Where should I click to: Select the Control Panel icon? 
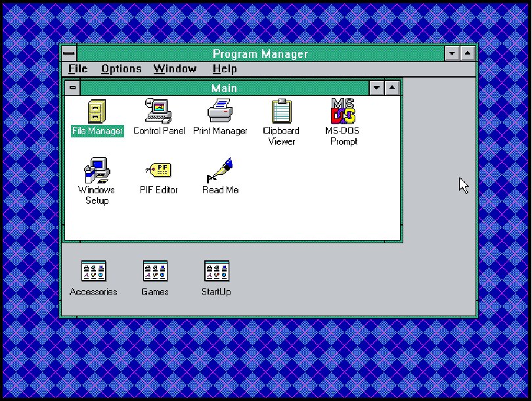pyautogui.click(x=158, y=110)
